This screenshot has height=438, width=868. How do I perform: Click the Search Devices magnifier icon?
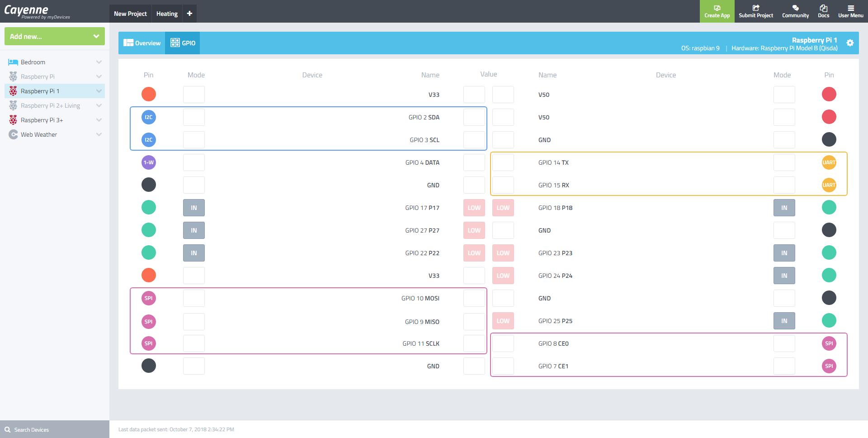pyautogui.click(x=8, y=429)
